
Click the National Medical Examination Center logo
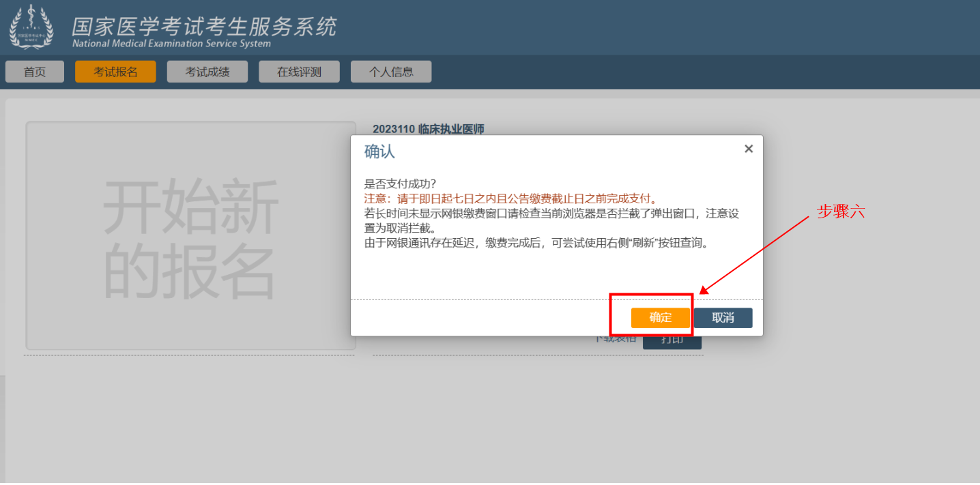pos(31,27)
